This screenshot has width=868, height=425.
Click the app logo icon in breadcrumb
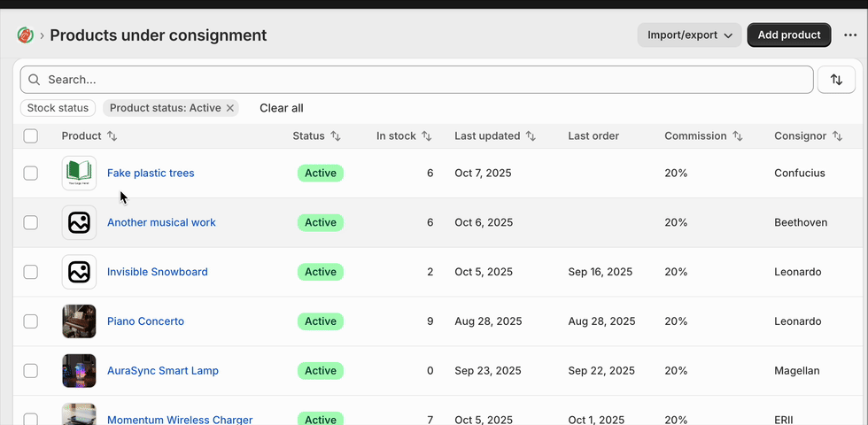[25, 35]
